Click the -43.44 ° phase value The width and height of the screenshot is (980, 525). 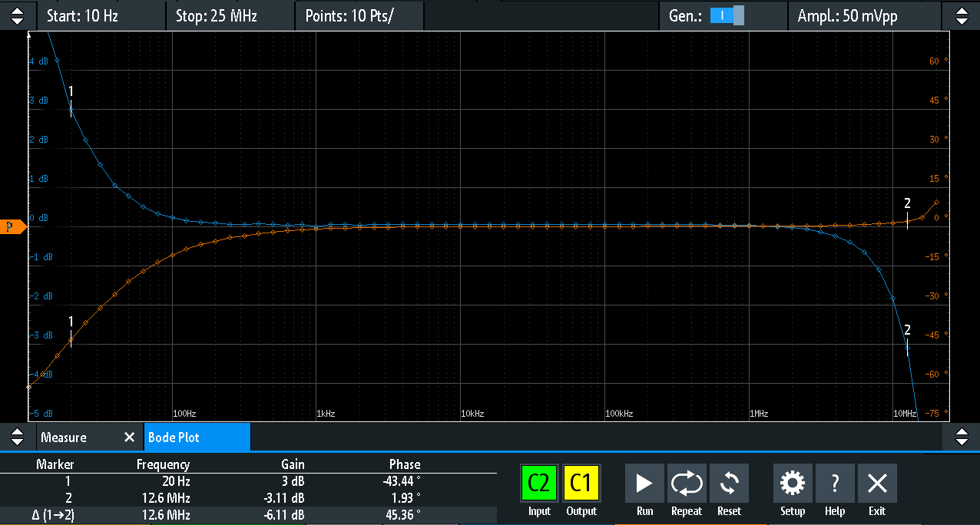400,481
